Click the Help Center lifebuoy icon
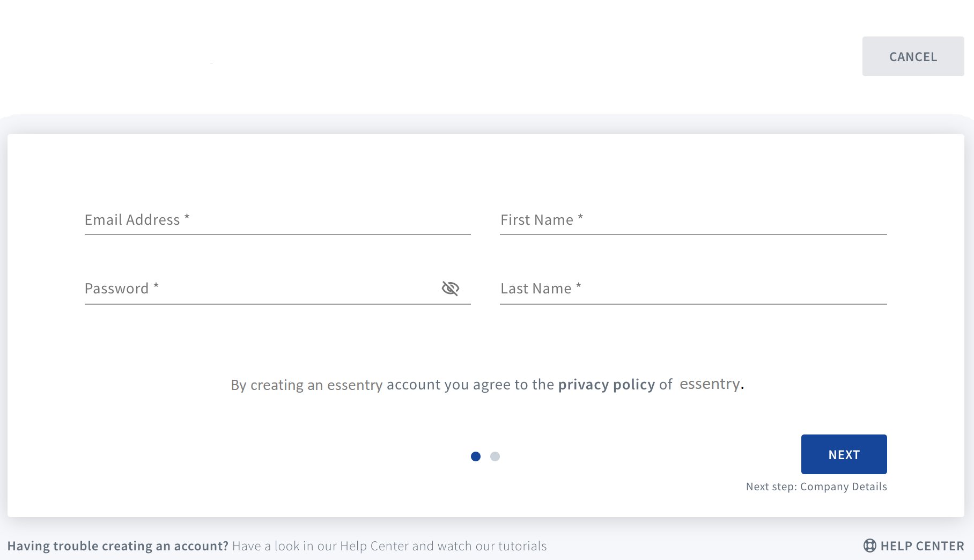This screenshot has height=560, width=974. point(869,546)
